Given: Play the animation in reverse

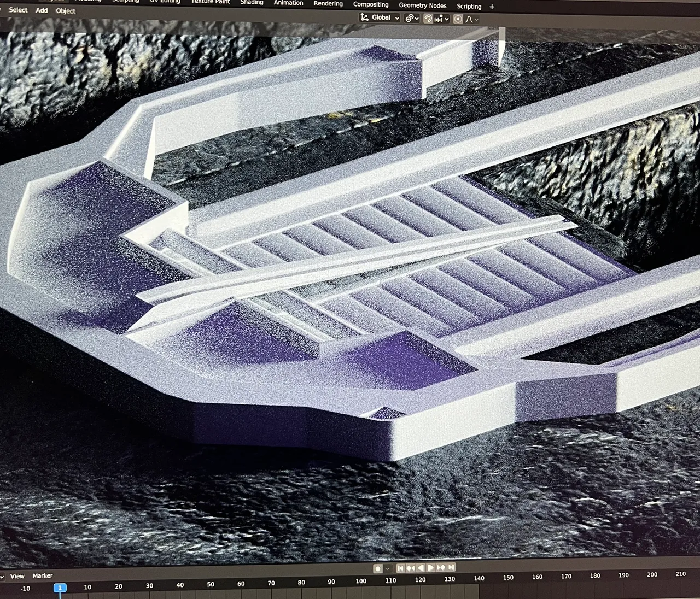Looking at the screenshot, I should [421, 568].
